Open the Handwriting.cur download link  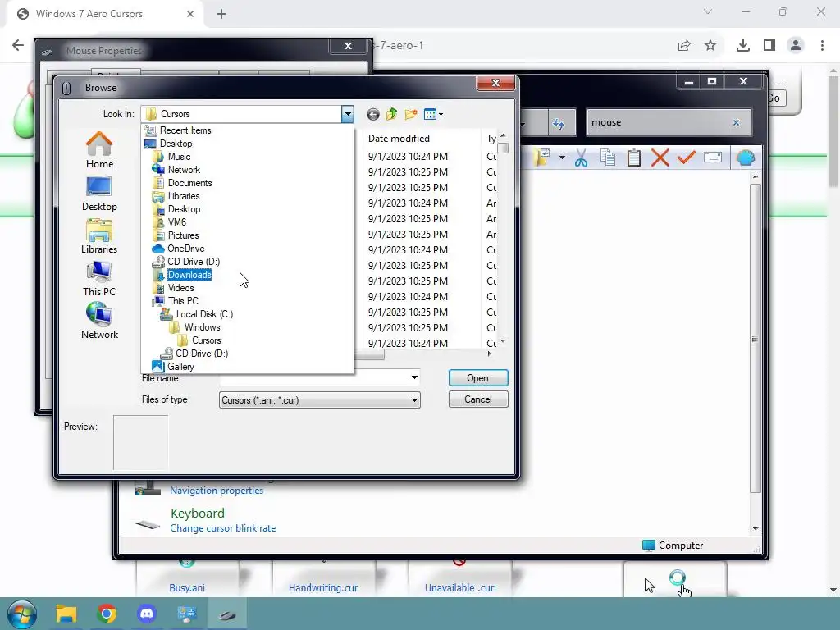(323, 587)
